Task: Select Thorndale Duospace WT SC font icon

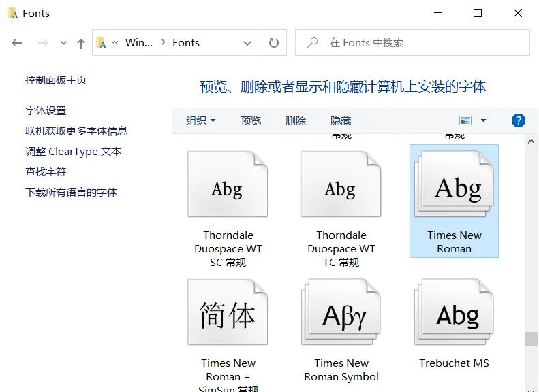Action: click(x=228, y=184)
